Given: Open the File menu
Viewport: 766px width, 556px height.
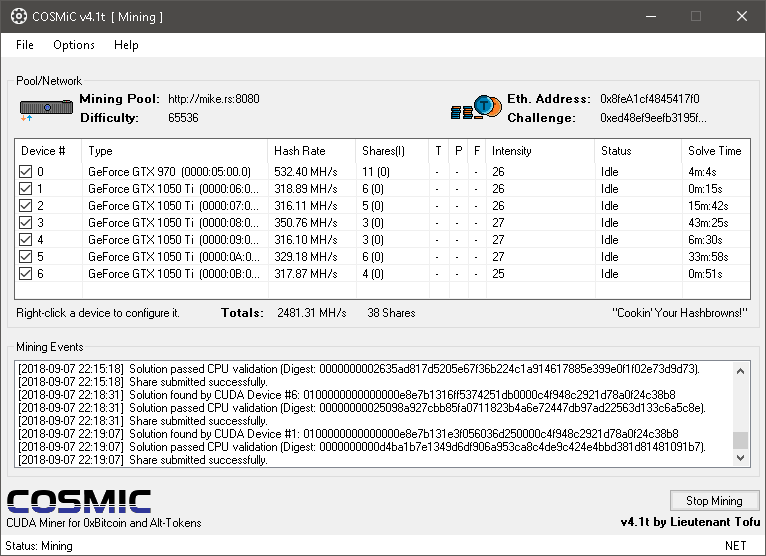Looking at the screenshot, I should coord(24,45).
